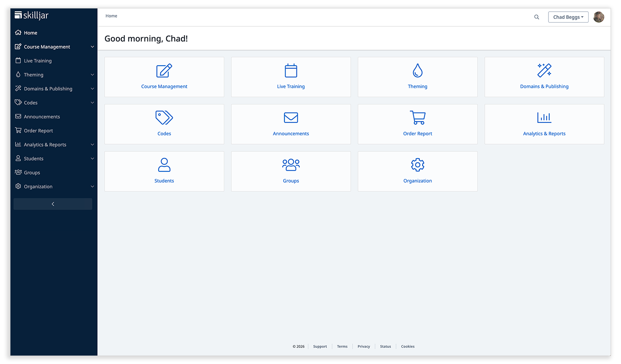
Task: Click Domains & Publishing card label
Action: 544,86
